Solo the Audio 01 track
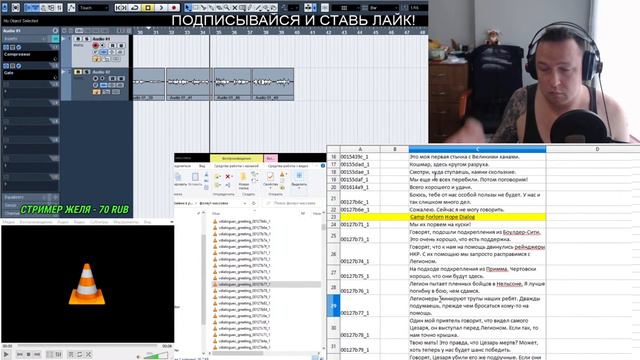 (87, 39)
